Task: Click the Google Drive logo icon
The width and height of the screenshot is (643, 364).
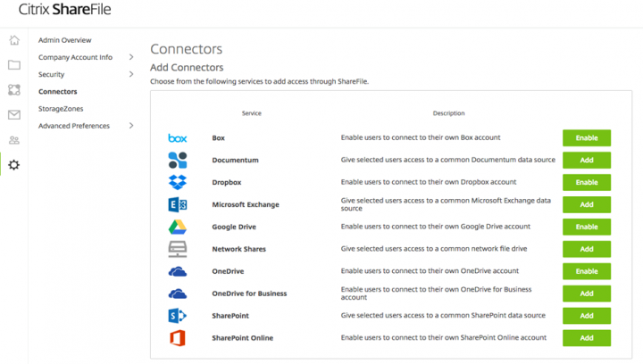Action: 178,227
